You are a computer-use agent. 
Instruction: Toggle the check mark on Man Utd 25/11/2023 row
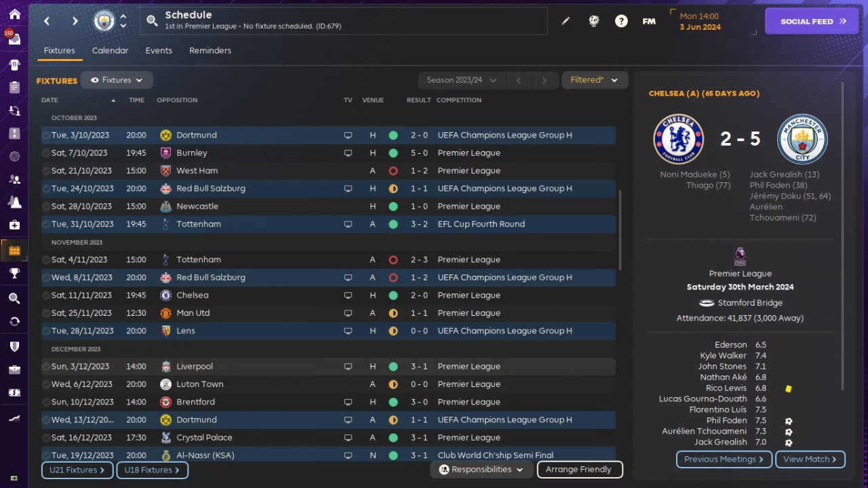click(x=45, y=313)
